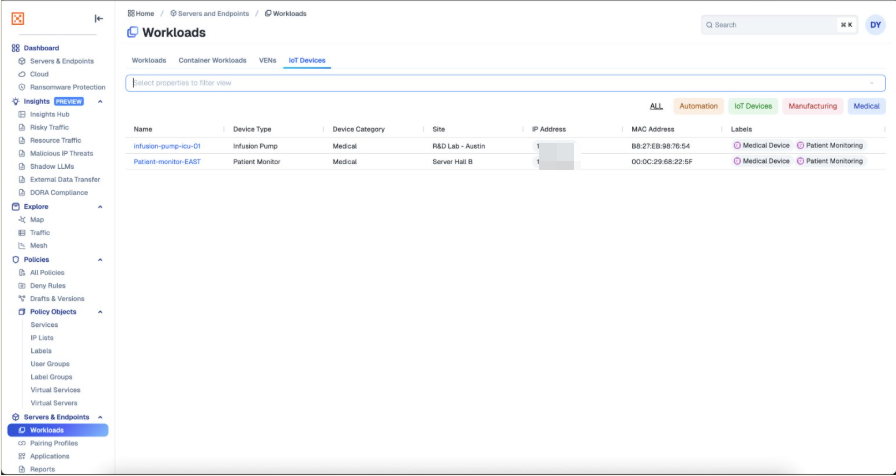Filter by Automation category chip
Viewport: 896px width, 476px height.
[698, 106]
